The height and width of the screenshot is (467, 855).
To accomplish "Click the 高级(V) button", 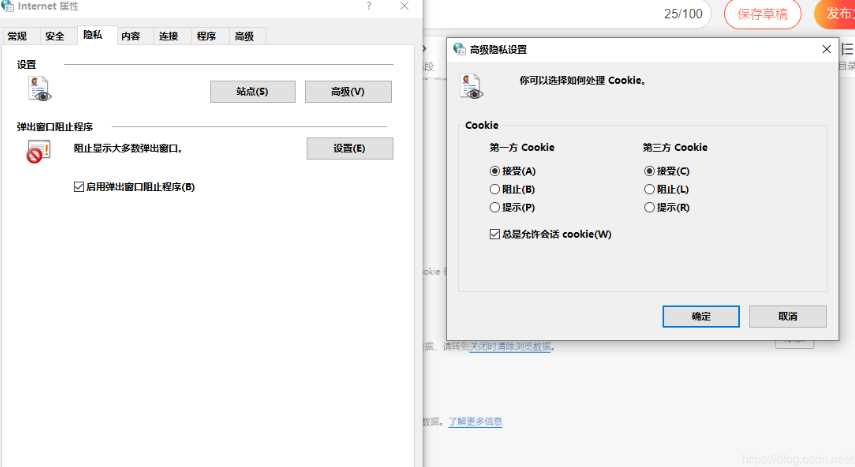I will [348, 92].
